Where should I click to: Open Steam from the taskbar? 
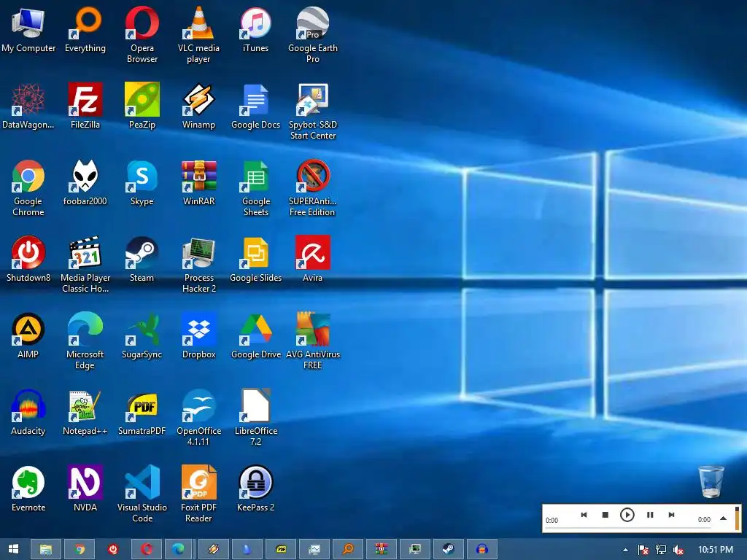(x=449, y=550)
